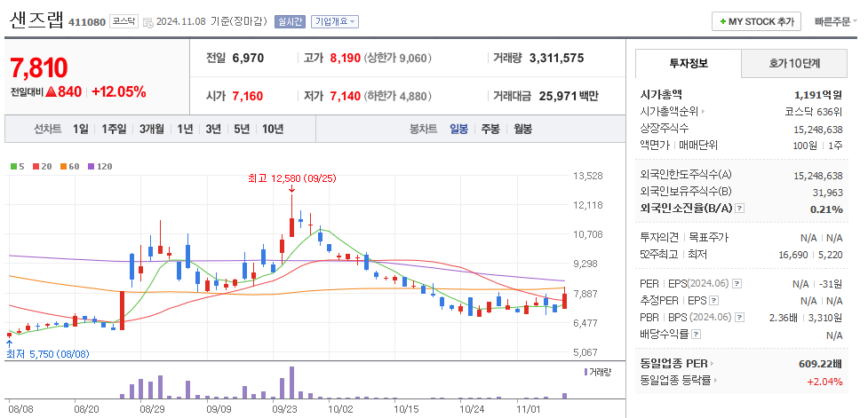This screenshot has width=868, height=418.
Task: Click the 최저 5,750 (08/08) chart marker
Action: click(48, 354)
